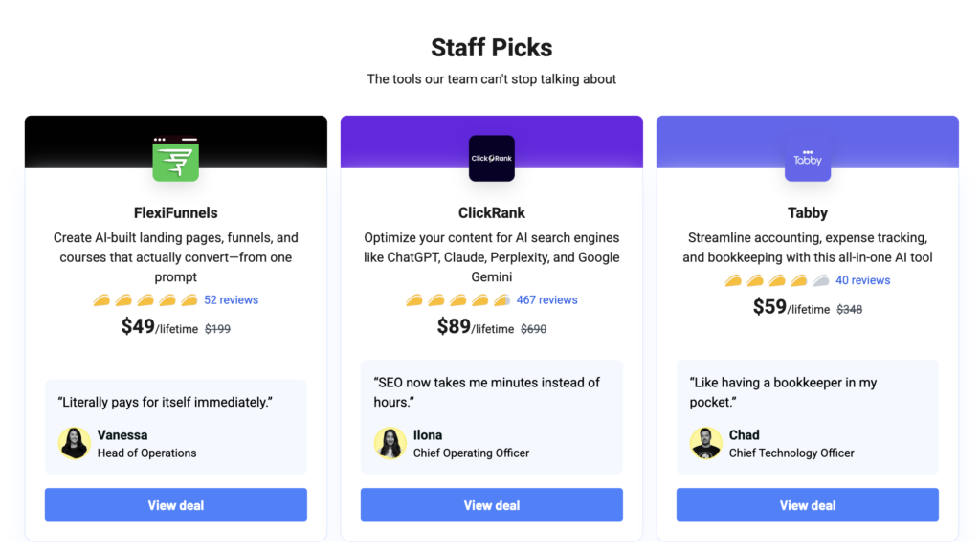
Task: Click Ilona's avatar photo
Action: point(390,443)
